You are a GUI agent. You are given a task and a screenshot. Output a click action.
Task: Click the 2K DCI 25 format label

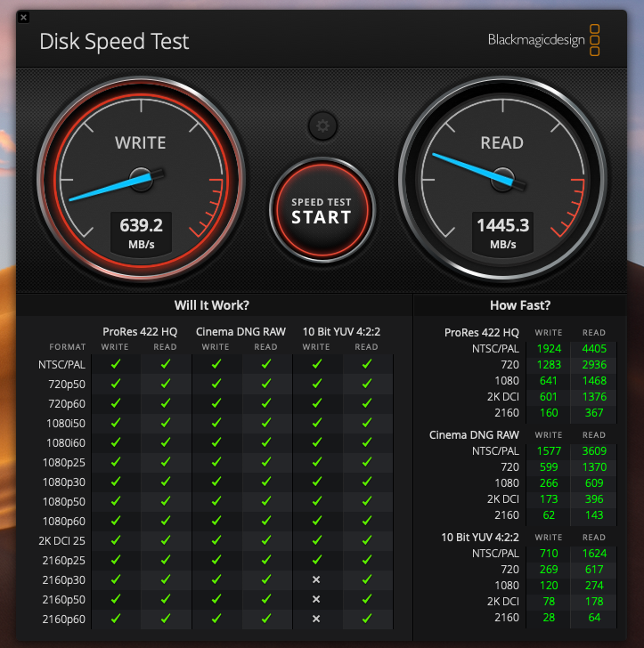point(61,540)
